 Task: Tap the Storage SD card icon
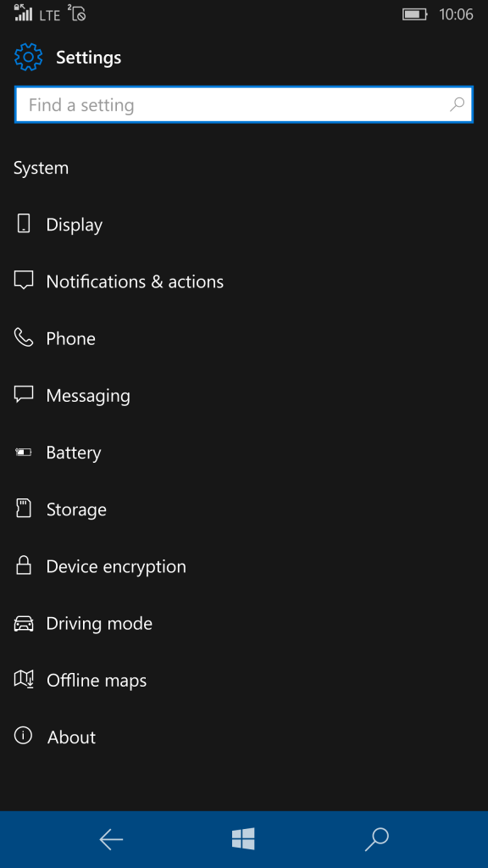tap(23, 509)
